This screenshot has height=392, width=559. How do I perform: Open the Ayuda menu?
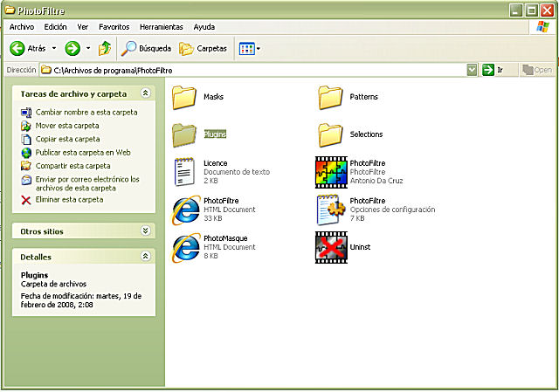click(204, 27)
